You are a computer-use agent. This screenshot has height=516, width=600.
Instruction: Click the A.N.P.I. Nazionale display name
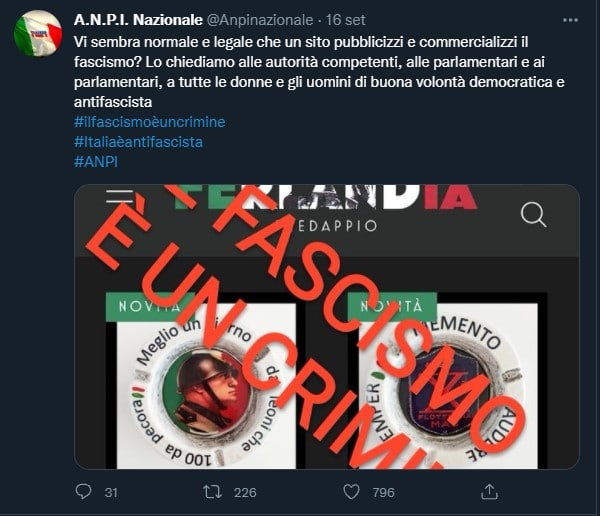(138, 20)
